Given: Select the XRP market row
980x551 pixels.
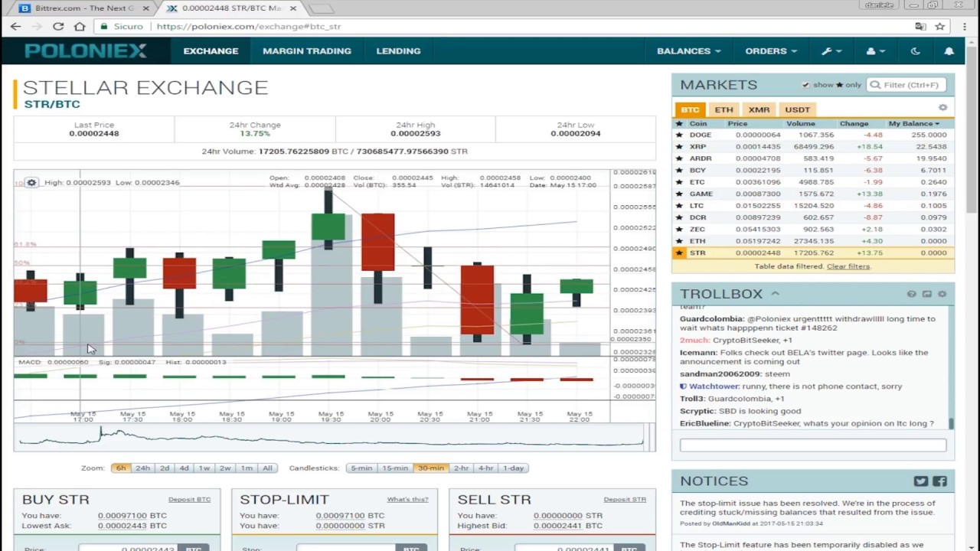Looking at the screenshot, I should coord(813,147).
